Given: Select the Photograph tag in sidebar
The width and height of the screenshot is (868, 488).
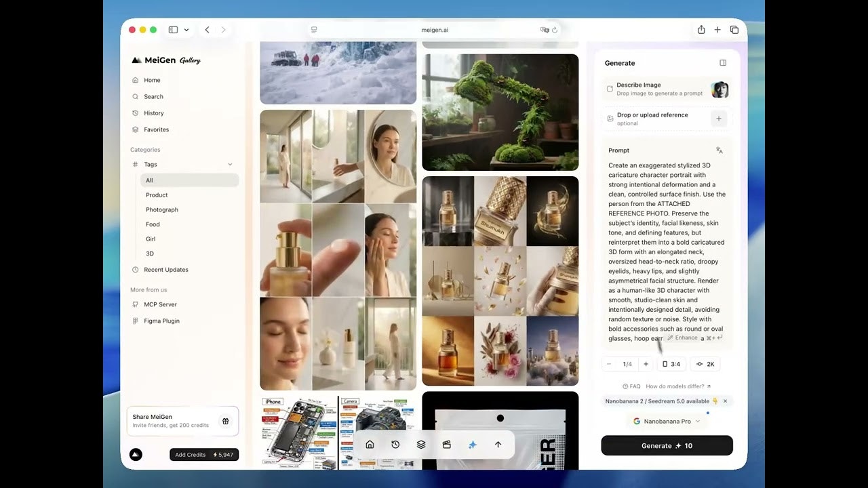Looking at the screenshot, I should coord(162,209).
